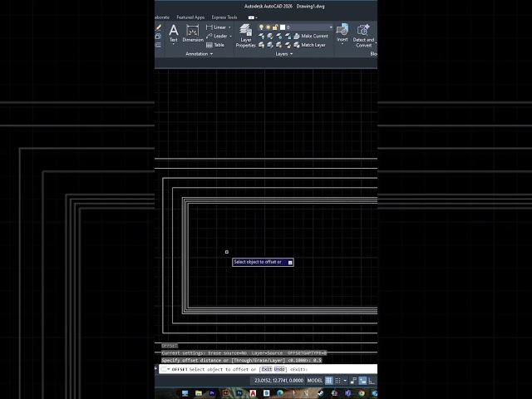Screen dimensions: 532x399
Task: Click fourth layer tool icon in the Match Layer row
Action: (288, 45)
